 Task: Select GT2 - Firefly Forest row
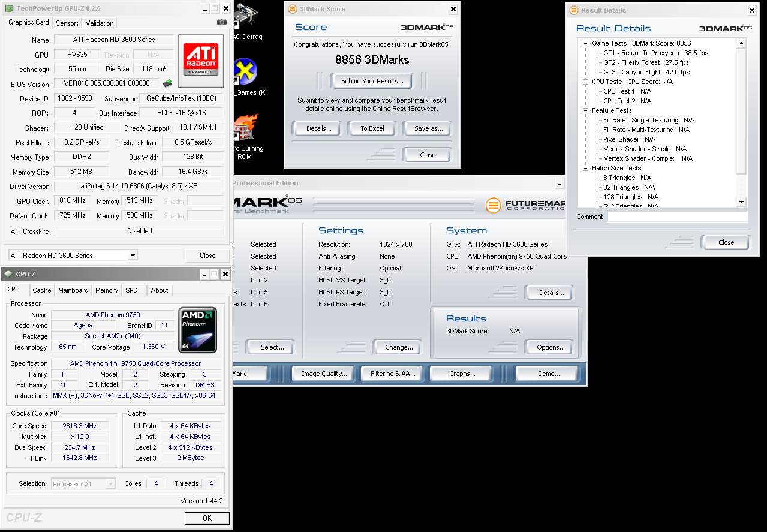[646, 62]
